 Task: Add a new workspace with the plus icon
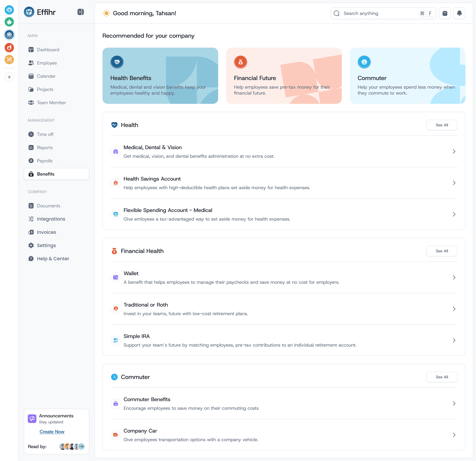pyautogui.click(x=9, y=77)
